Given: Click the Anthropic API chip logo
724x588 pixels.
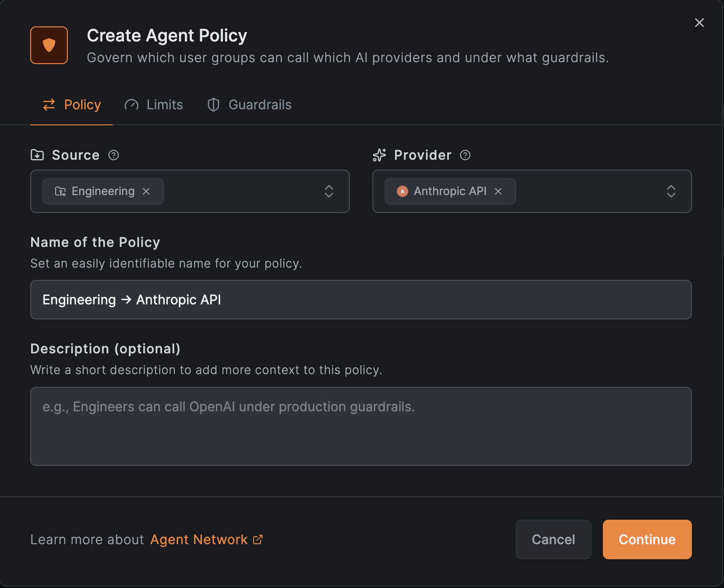Looking at the screenshot, I should pyautogui.click(x=403, y=191).
